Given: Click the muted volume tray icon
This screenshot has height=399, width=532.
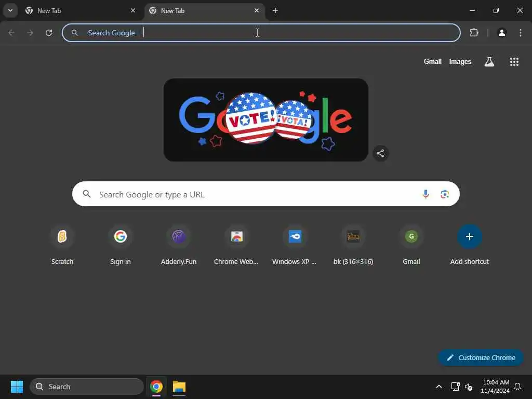Looking at the screenshot, I should pyautogui.click(x=469, y=387).
